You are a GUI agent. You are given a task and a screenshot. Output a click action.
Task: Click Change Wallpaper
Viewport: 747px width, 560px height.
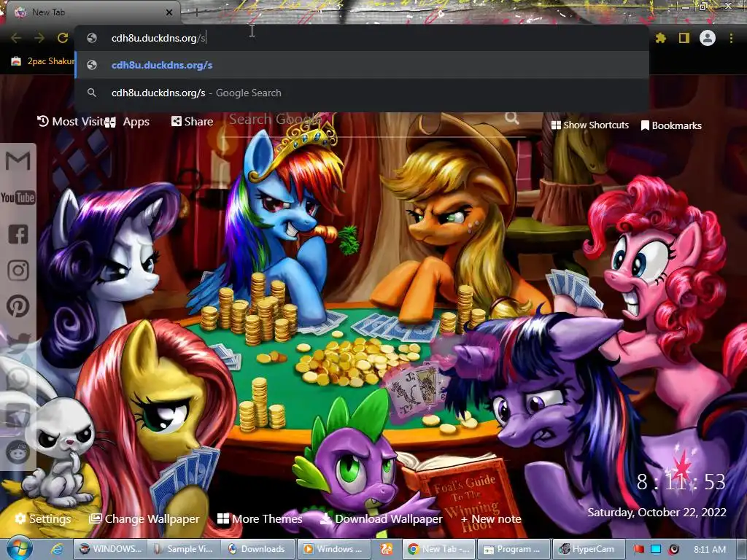click(144, 518)
